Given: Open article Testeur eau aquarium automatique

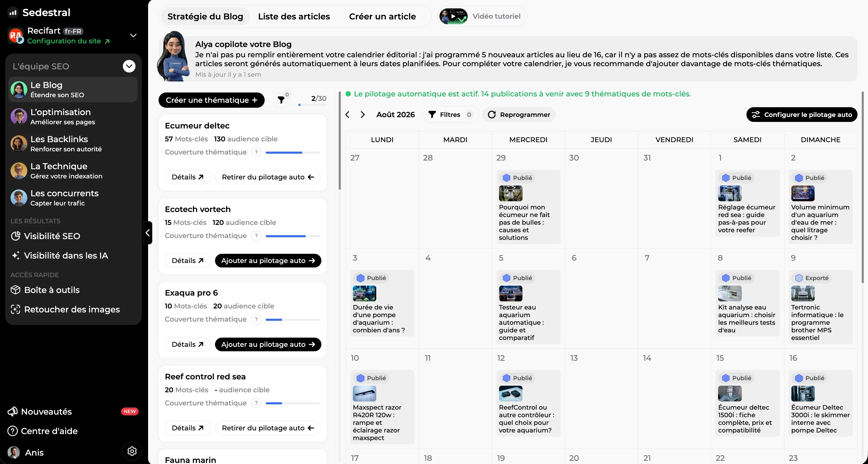Looking at the screenshot, I should 528,307.
